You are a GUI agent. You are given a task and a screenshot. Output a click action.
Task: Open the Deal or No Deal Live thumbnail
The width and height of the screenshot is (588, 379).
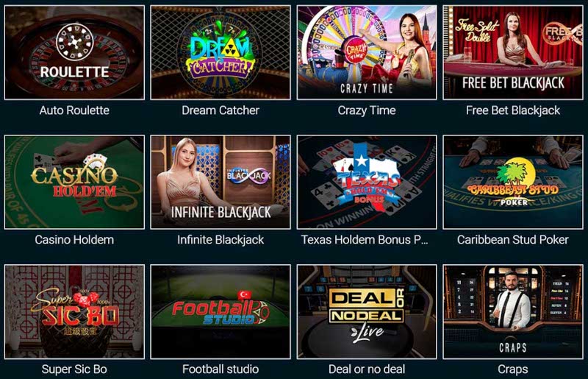point(367,312)
